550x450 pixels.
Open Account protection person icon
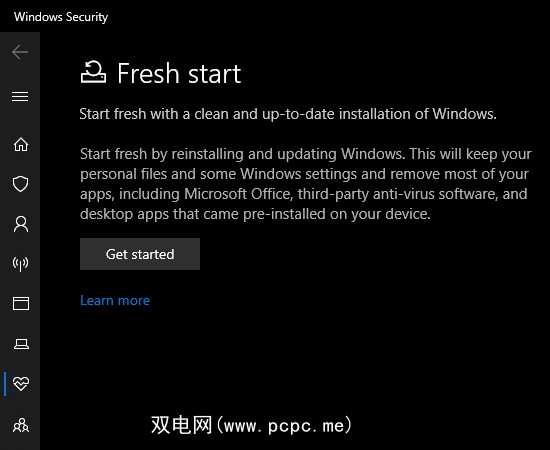click(x=21, y=224)
